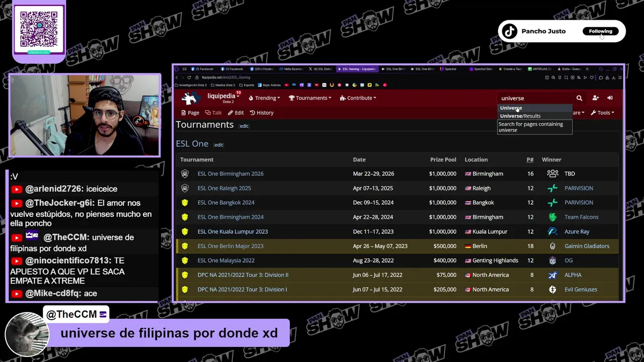Screen dimensions: 644x362
Task: Click browser back arrow
Action: pos(177,77)
